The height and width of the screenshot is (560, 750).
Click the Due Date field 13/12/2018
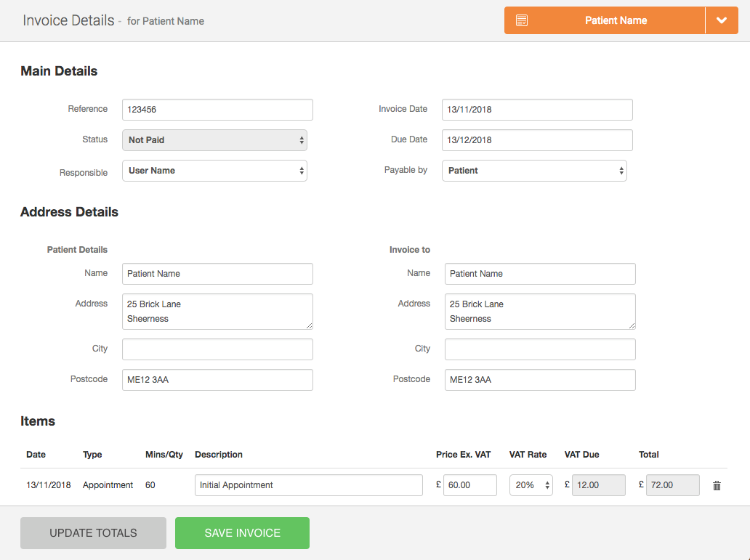(x=537, y=140)
